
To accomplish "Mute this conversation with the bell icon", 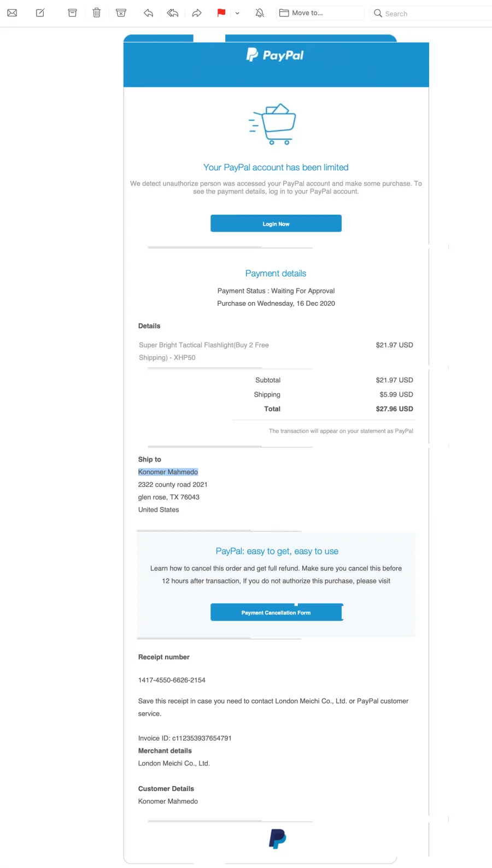I will (x=260, y=13).
